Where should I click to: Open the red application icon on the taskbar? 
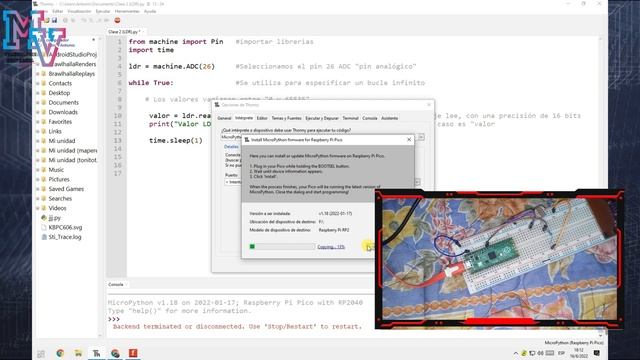point(133,353)
